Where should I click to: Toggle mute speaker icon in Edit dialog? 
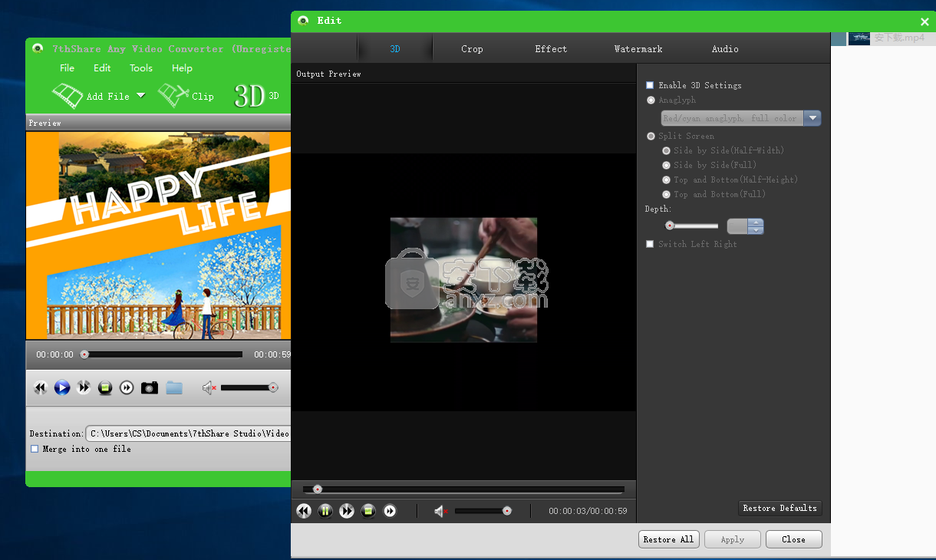click(x=441, y=511)
